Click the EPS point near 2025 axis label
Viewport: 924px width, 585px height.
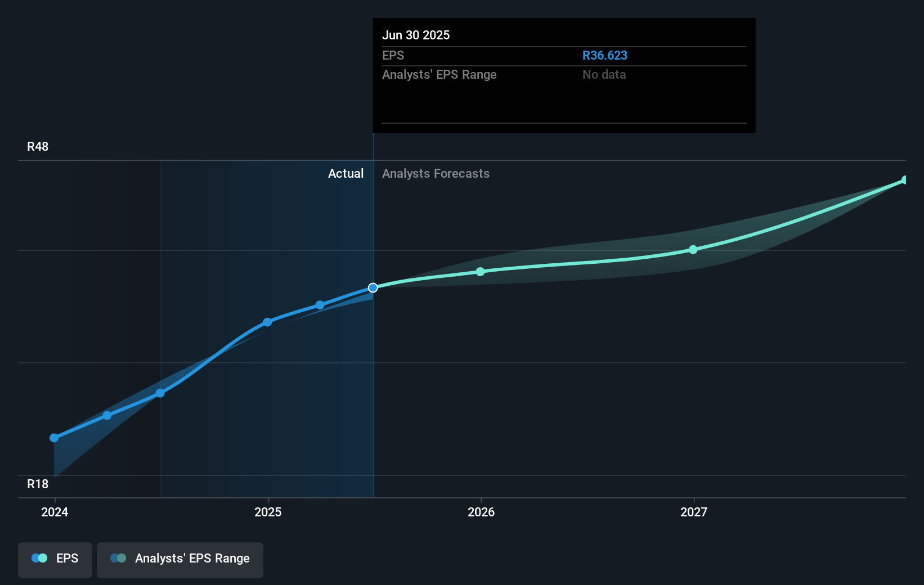coord(267,322)
